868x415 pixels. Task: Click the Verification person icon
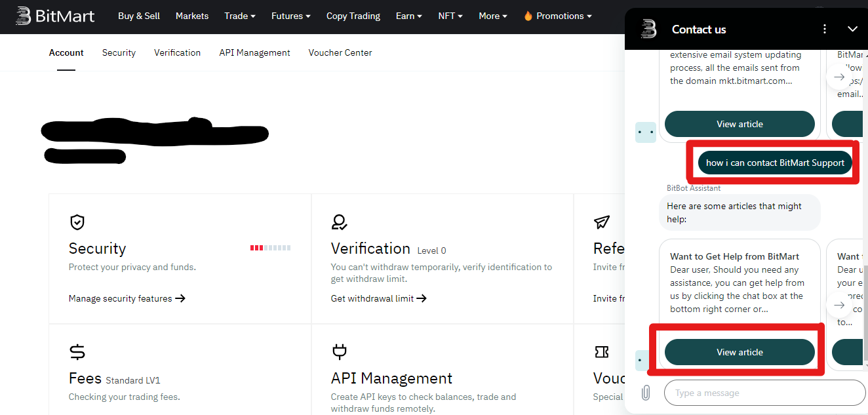pyautogui.click(x=339, y=222)
